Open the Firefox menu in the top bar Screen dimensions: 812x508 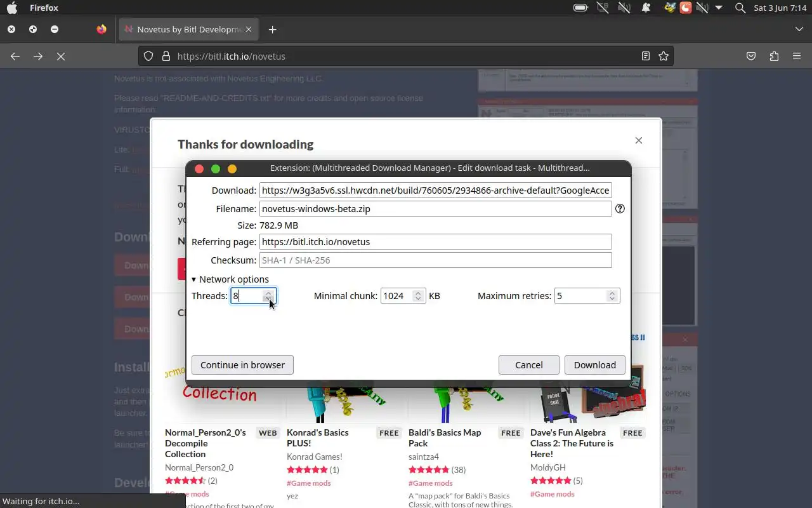click(44, 8)
